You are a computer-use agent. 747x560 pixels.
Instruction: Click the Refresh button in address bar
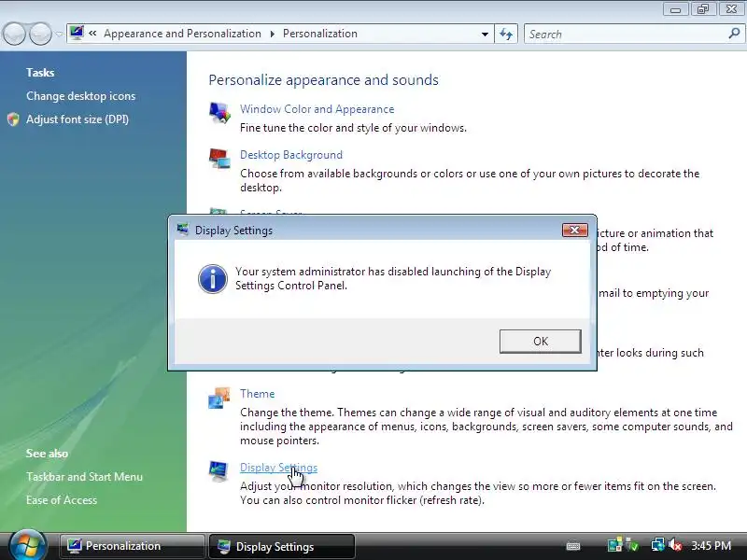[x=506, y=34]
